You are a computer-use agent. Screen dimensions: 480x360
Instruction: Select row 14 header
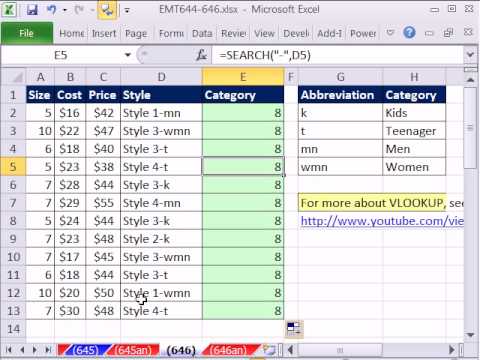tap(13, 329)
